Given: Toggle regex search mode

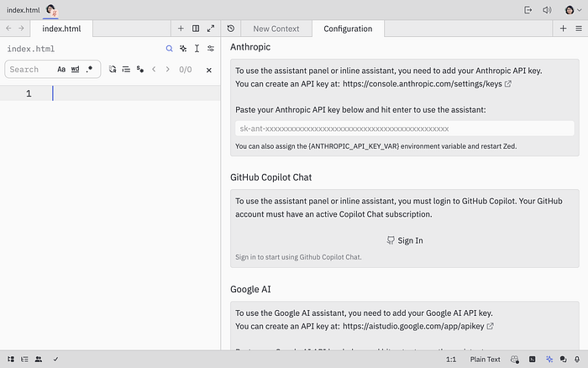Looking at the screenshot, I should point(89,70).
